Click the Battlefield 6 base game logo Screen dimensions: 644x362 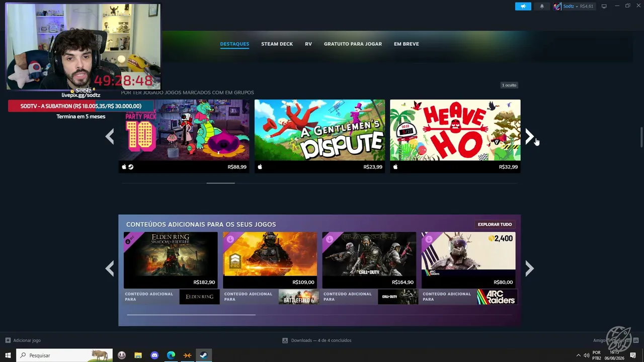[x=299, y=297]
